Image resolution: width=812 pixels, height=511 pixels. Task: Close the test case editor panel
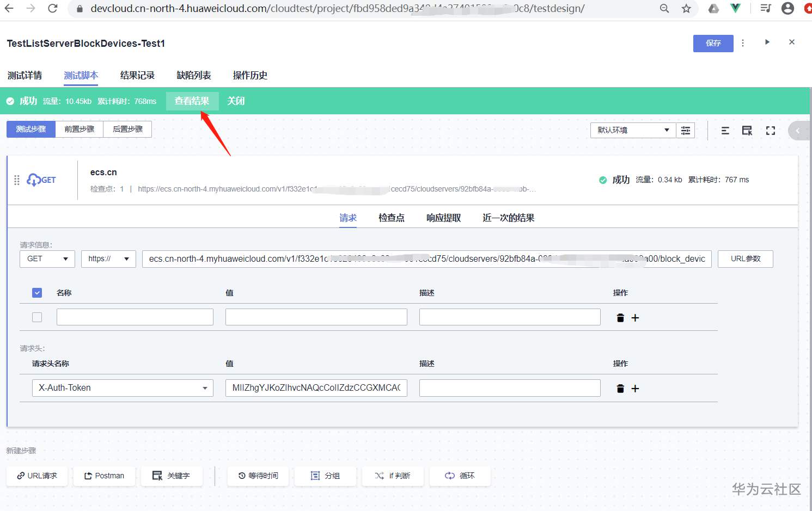pyautogui.click(x=792, y=42)
